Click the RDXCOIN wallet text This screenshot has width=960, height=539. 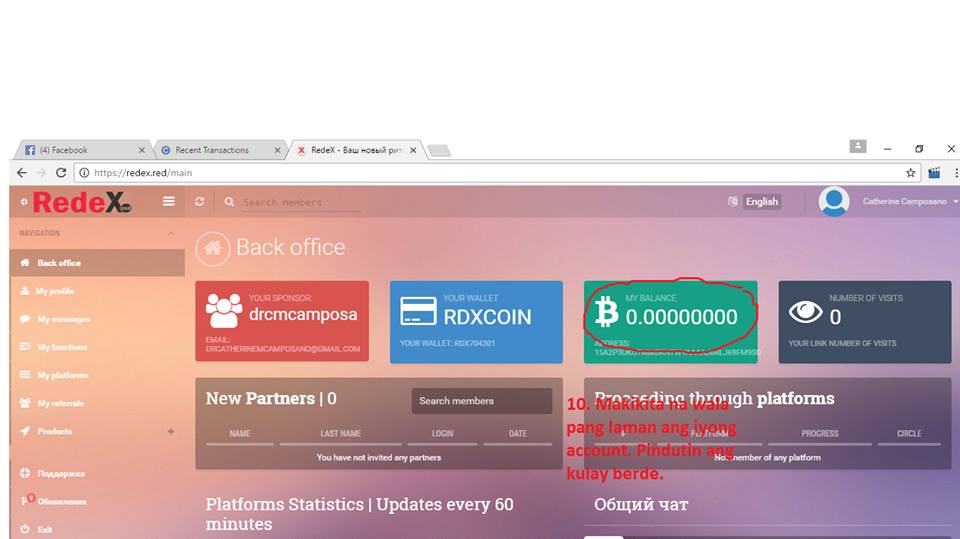click(487, 317)
